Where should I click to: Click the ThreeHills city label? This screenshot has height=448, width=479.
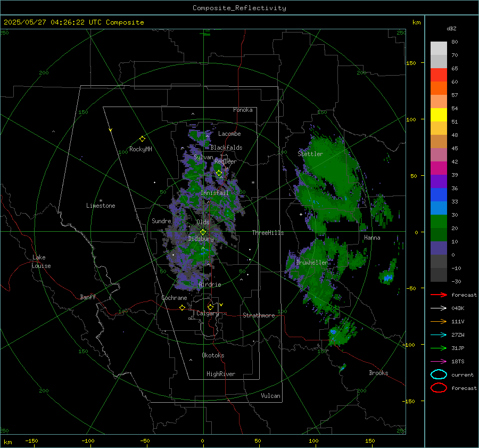click(268, 233)
